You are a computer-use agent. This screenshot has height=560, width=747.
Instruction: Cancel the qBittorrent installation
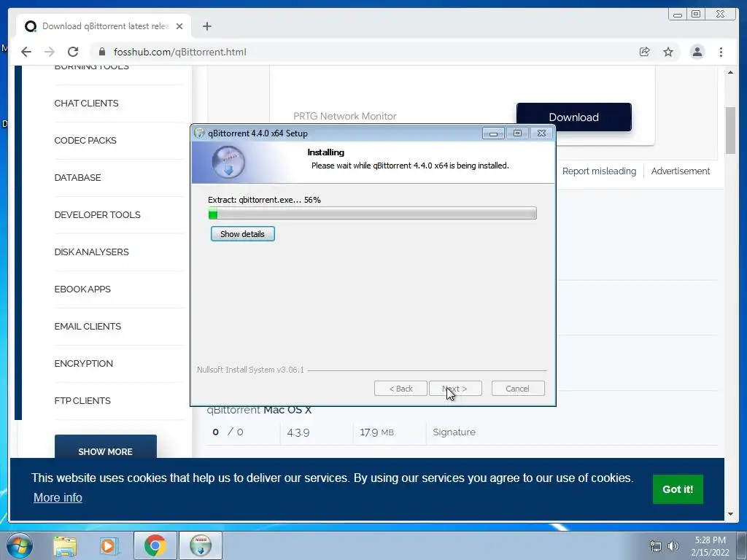[x=518, y=389]
